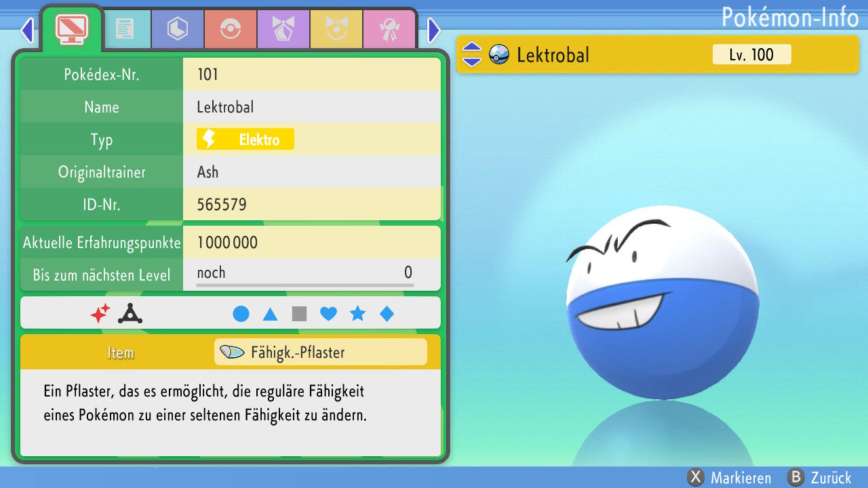Switch Pokémon using up/down arrows by Lektrobal
This screenshot has width=868, height=488.
coord(471,55)
